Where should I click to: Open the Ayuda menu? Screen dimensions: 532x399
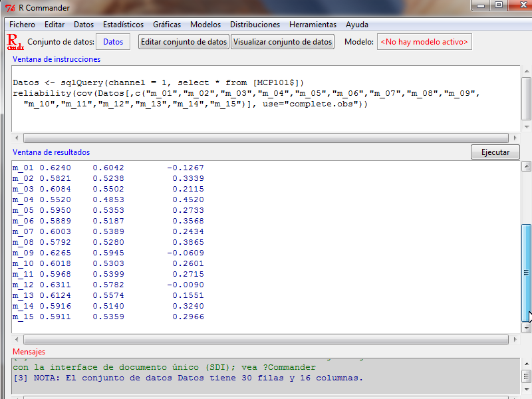pyautogui.click(x=357, y=25)
